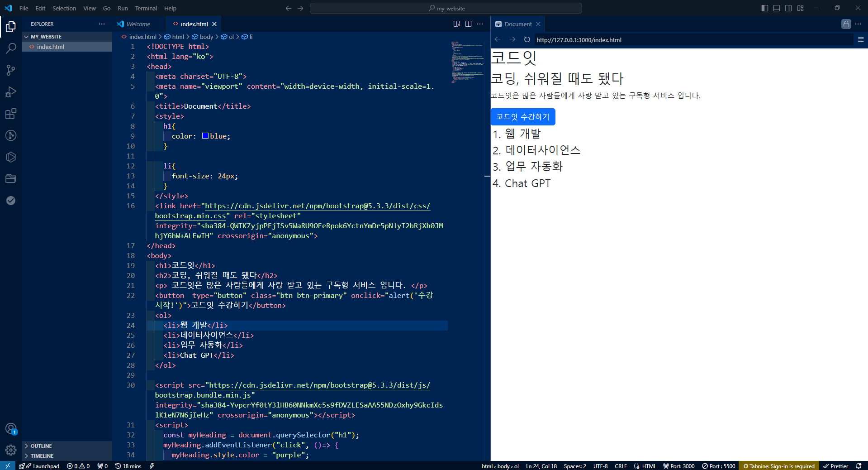The width and height of the screenshot is (868, 470).
Task: Click the checkmark circle icon in activity bar
Action: coord(11,201)
